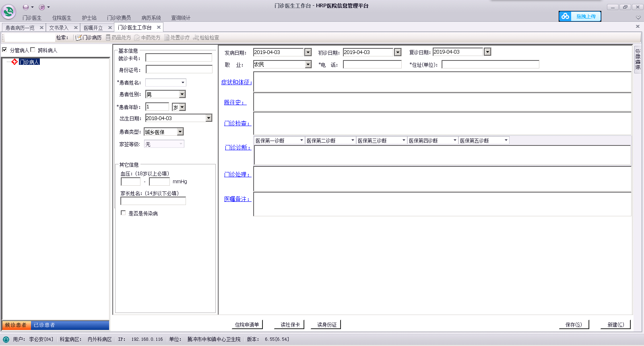This screenshot has width=644, height=346.
Task: Click the 新建(C) button
Action: coord(615,325)
